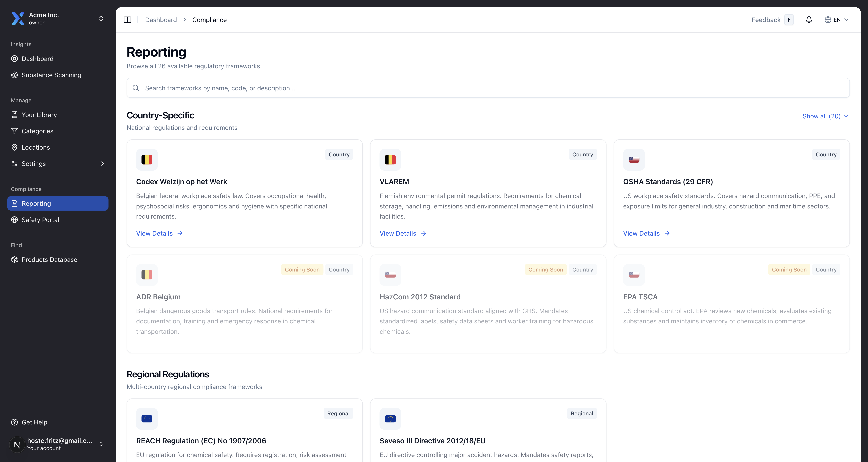868x462 pixels.
Task: Select the Safety Portal globe icon
Action: tap(14, 219)
